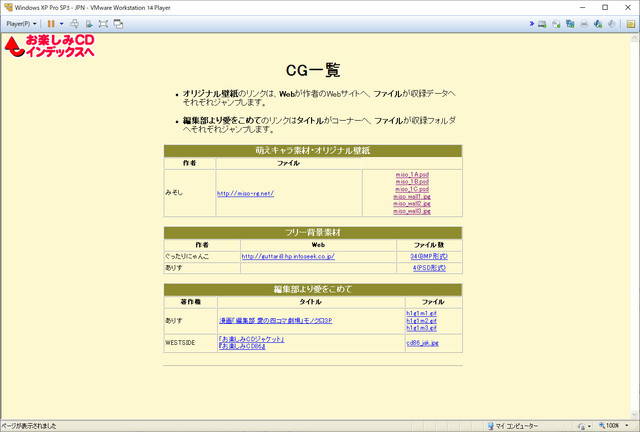
Task: Open miso_wall2.jpg file link
Action: 412,204
